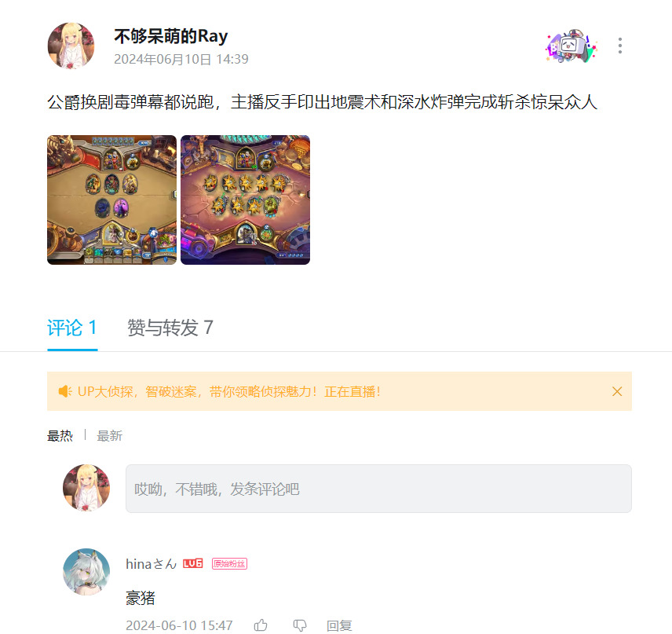672x634 pixels.
Task: Switch to the 赞与转发 7 tab
Action: click(x=170, y=328)
